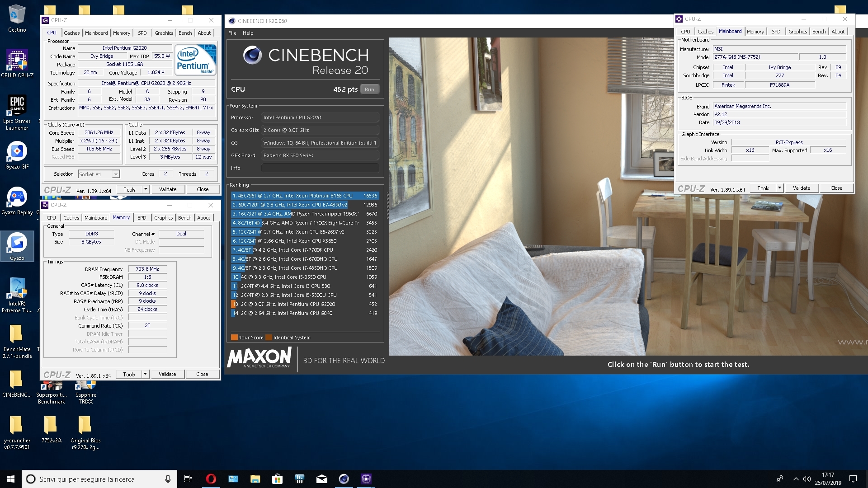The height and width of the screenshot is (488, 868).
Task: Click the Z77A-G45 (MS-7752) model field
Action: point(755,57)
